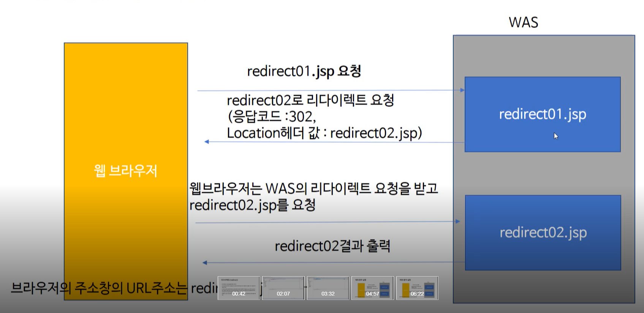
Task: Click the 'redirect01.jsp 요청' label
Action: click(x=304, y=71)
